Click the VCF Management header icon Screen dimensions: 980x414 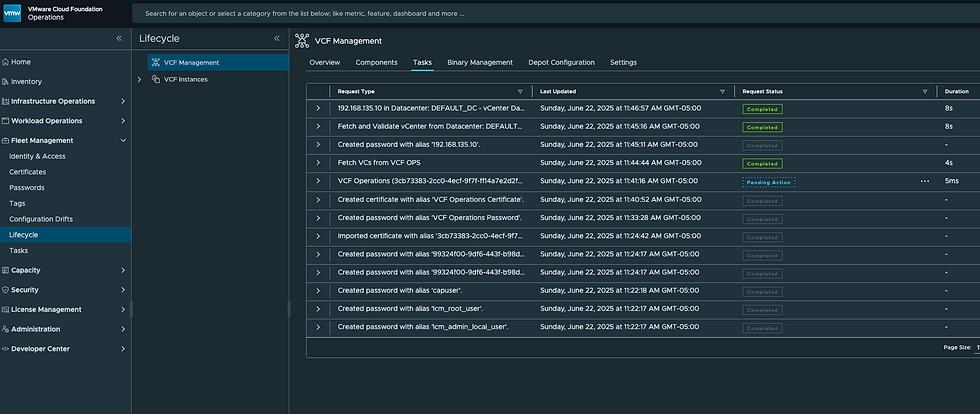pos(302,41)
